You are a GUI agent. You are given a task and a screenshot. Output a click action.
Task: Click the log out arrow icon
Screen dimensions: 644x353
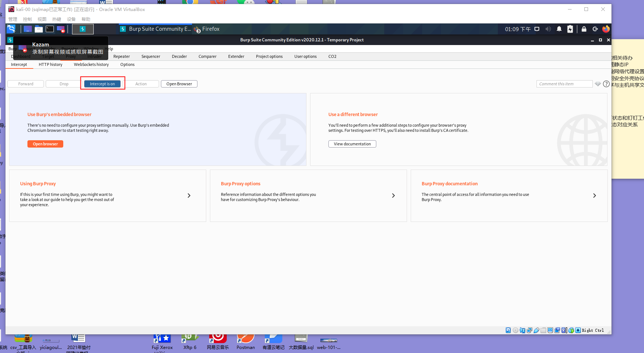click(595, 29)
